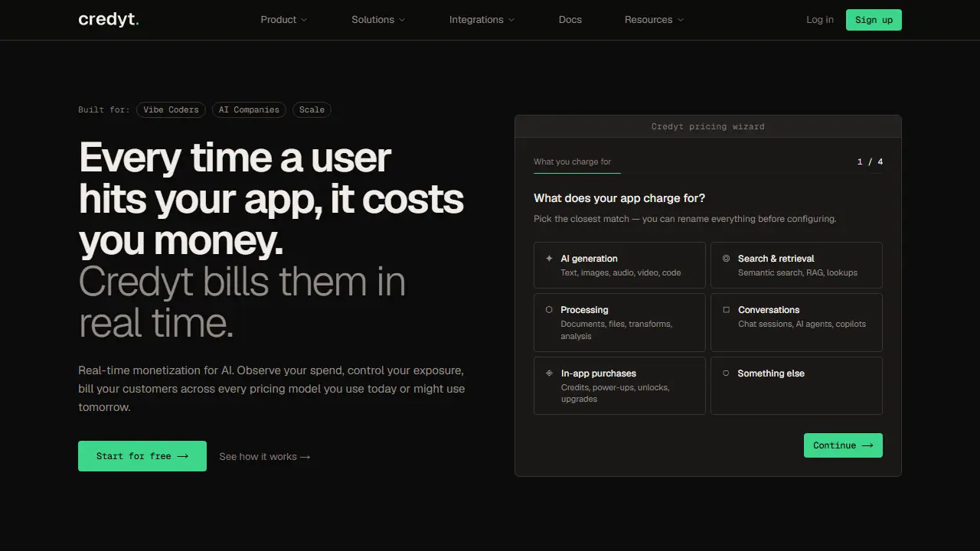980x551 pixels.
Task: Pick the In-app purchases option card
Action: coord(619,386)
